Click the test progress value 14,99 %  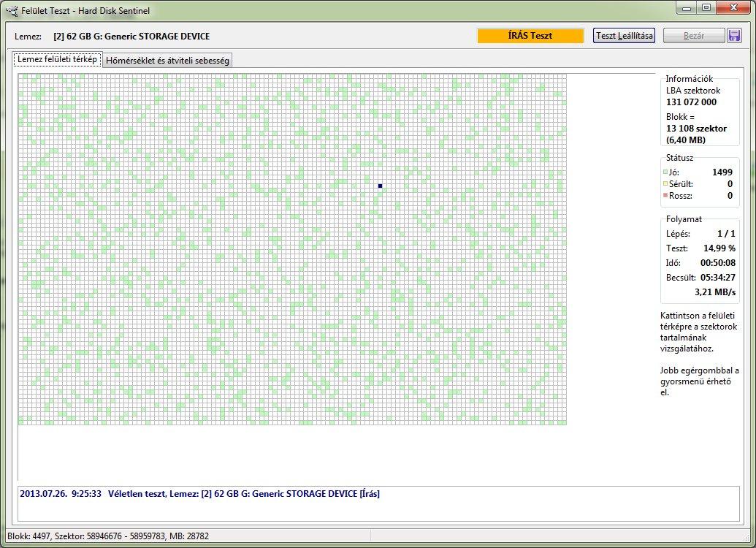tap(719, 248)
